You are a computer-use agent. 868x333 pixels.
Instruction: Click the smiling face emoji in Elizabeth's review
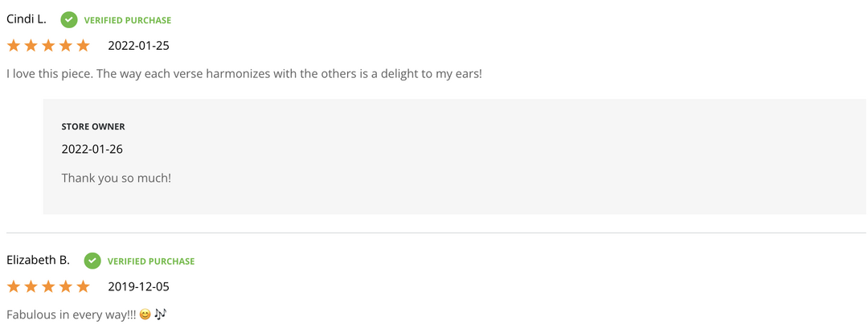click(x=145, y=314)
